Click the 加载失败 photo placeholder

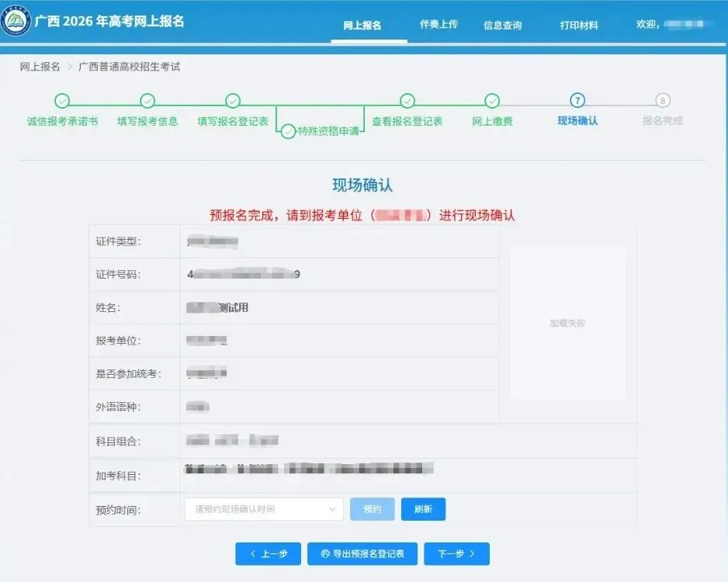(567, 323)
